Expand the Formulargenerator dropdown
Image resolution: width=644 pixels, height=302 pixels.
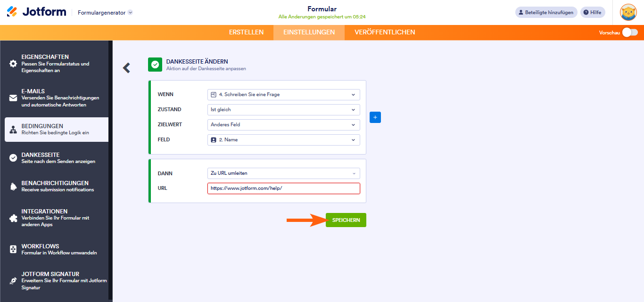130,13
